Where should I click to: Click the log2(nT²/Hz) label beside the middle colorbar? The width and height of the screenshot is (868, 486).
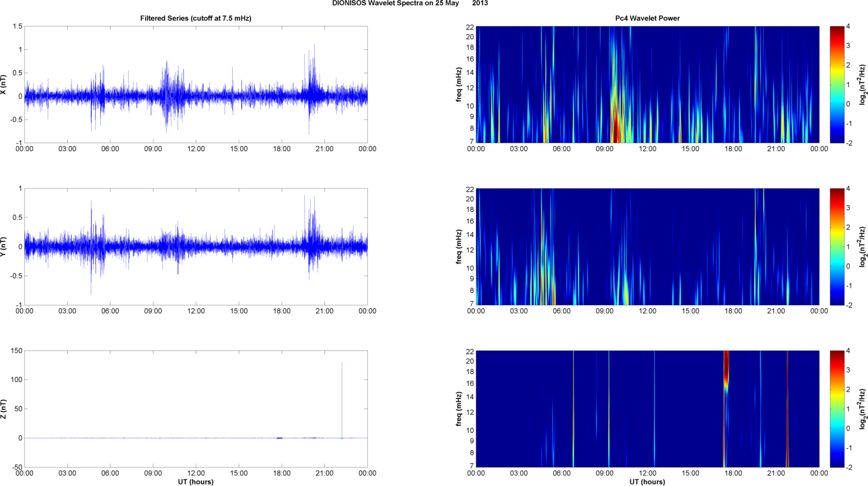(862, 247)
